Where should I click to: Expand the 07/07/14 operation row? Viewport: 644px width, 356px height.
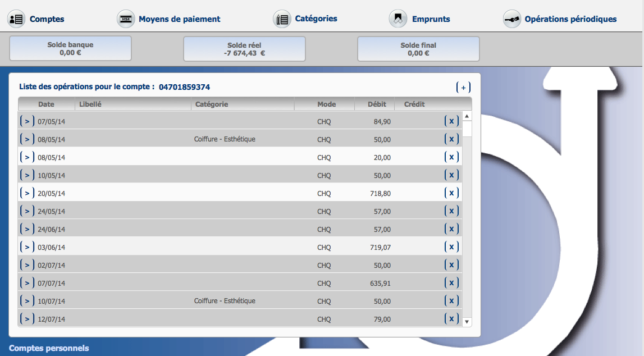(x=27, y=283)
